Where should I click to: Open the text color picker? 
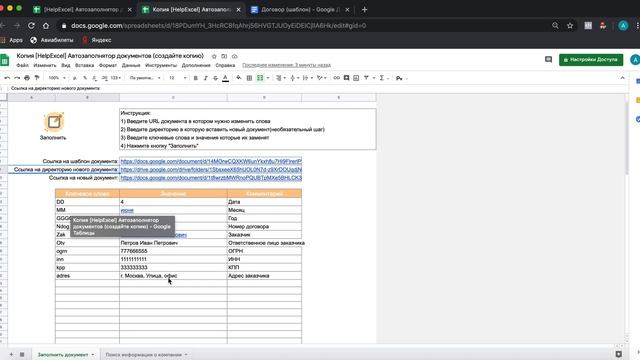(225, 78)
